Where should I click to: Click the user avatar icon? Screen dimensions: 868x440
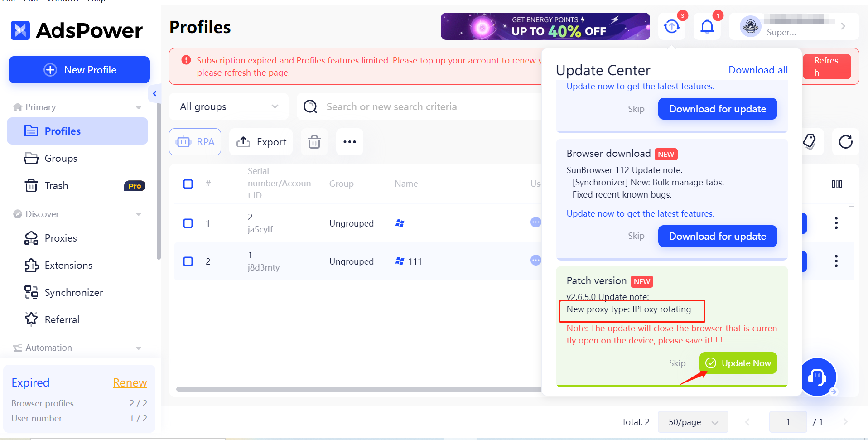pos(750,26)
